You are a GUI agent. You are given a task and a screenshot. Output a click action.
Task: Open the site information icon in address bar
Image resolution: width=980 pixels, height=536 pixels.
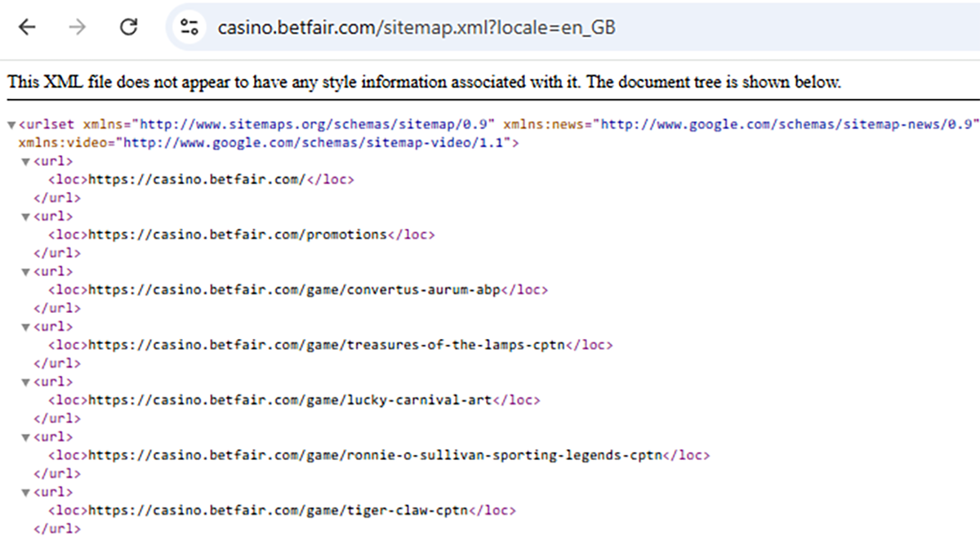point(189,27)
